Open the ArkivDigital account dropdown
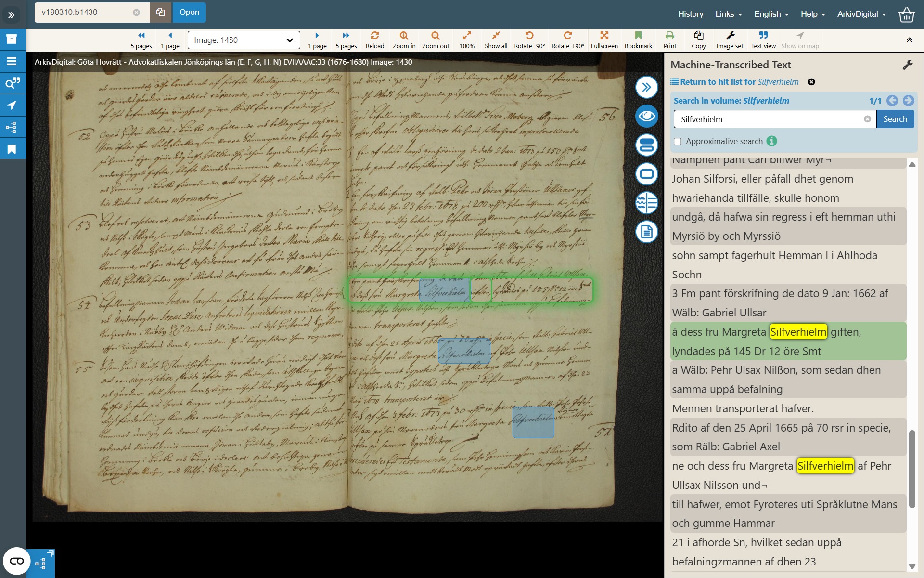Image resolution: width=924 pixels, height=578 pixels. tap(861, 14)
